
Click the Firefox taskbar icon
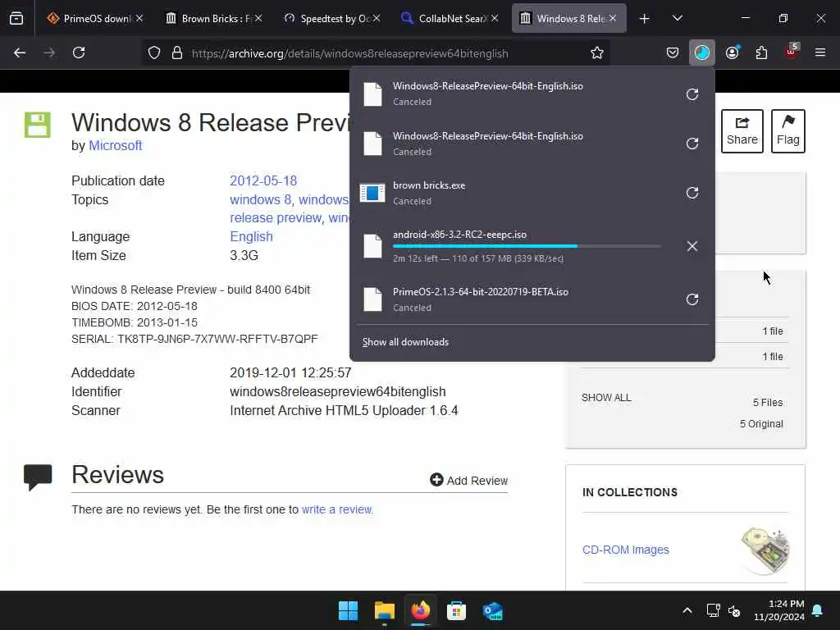(421, 610)
